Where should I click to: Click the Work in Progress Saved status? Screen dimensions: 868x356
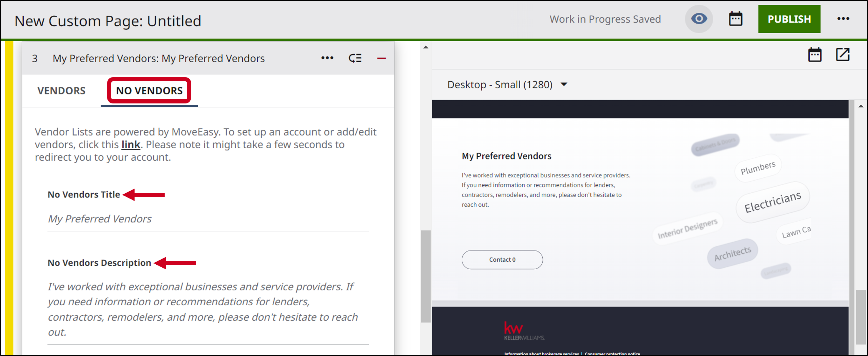[605, 19]
